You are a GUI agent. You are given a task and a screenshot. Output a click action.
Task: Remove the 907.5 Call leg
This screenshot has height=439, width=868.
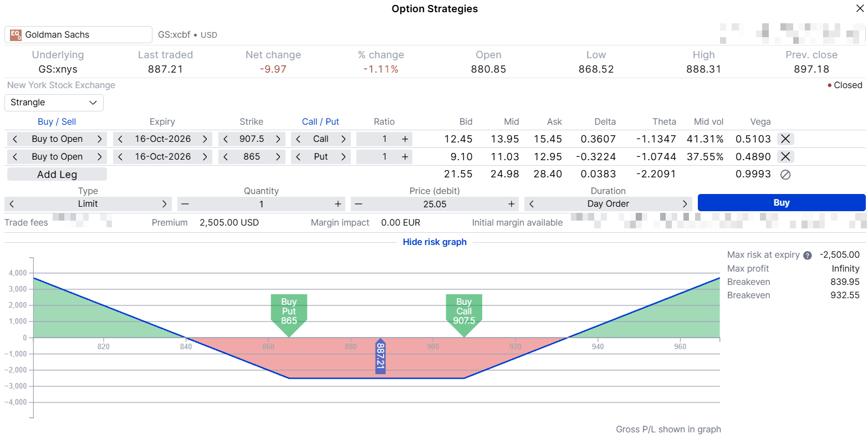(x=785, y=139)
